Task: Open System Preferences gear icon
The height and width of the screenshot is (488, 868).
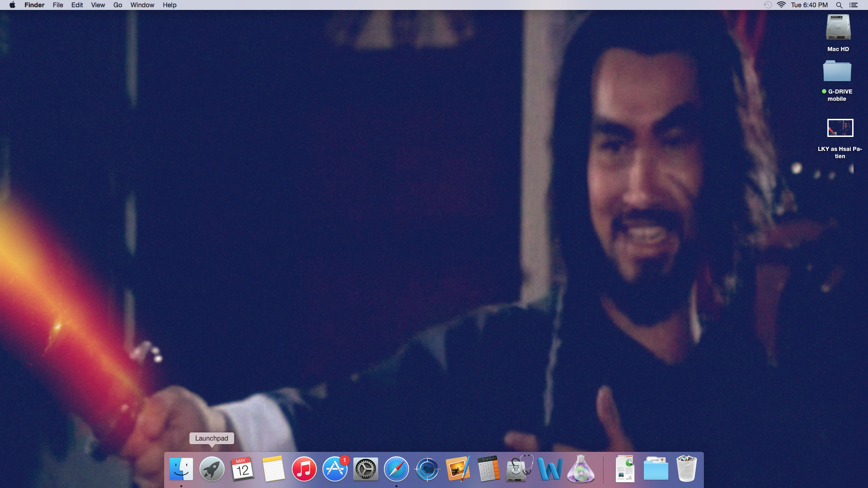Action: [366, 469]
